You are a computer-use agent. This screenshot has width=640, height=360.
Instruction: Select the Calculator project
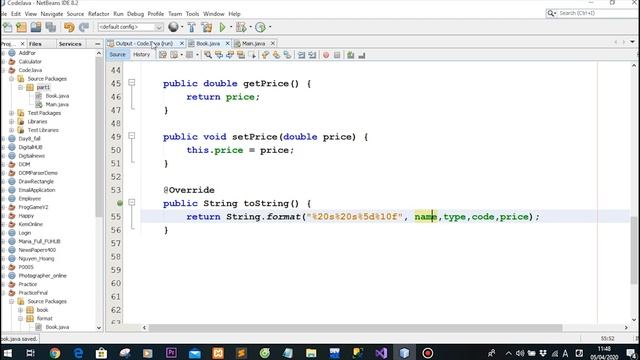[30, 62]
